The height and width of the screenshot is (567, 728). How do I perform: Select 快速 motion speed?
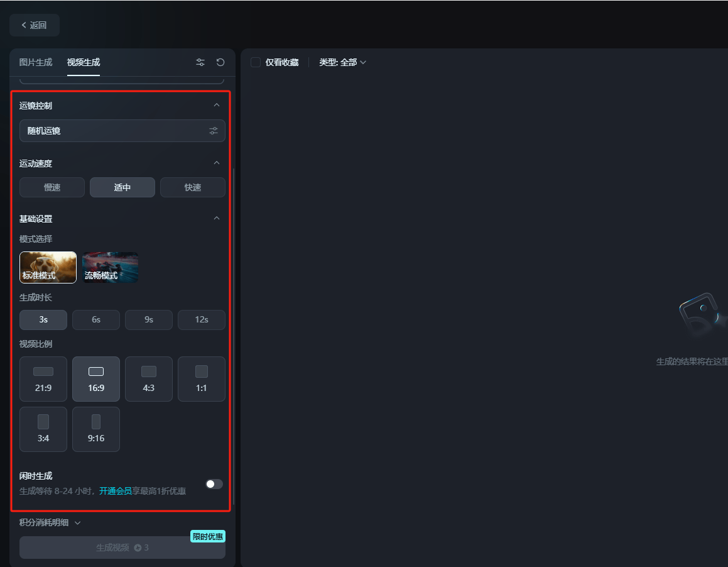[x=192, y=187]
